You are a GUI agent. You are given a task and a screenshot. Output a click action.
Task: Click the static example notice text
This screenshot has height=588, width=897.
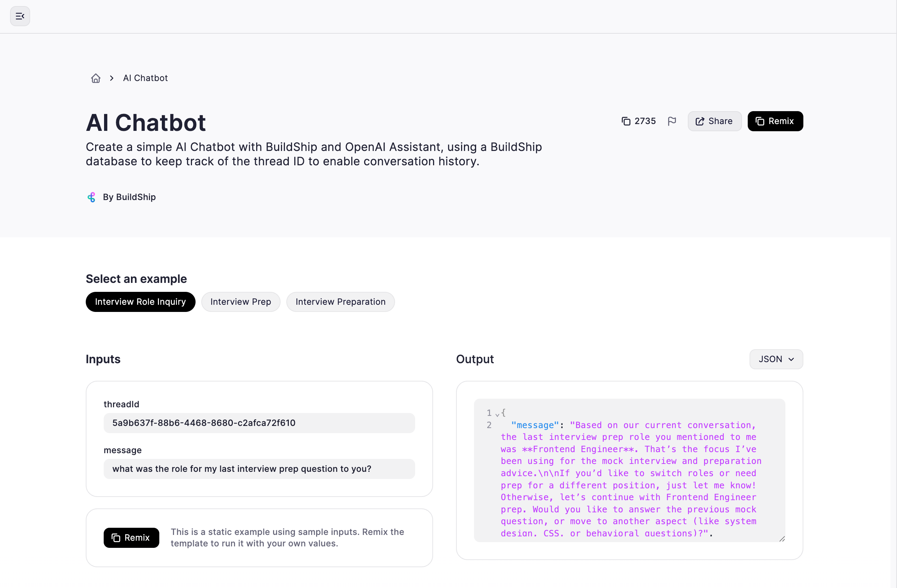tap(287, 537)
